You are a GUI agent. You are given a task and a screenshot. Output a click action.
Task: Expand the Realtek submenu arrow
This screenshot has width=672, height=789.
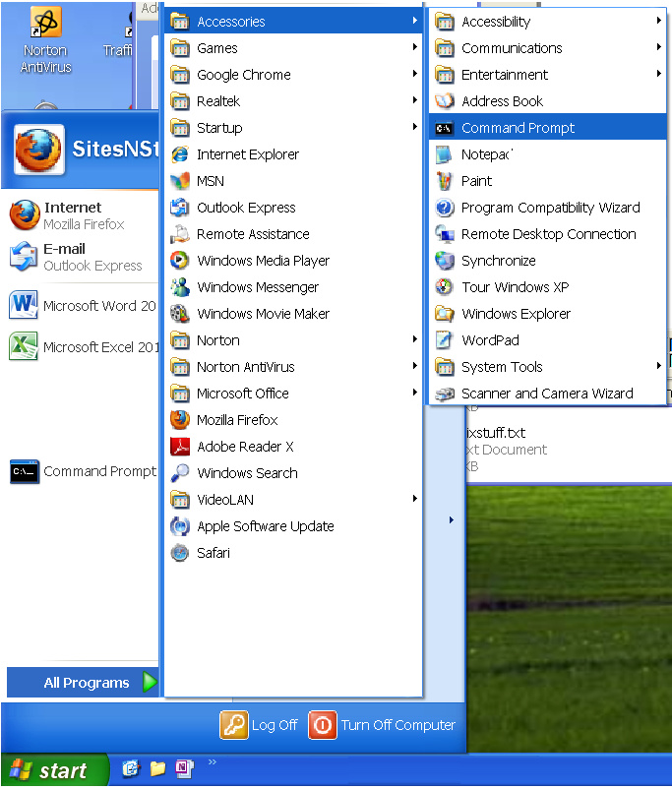[415, 100]
